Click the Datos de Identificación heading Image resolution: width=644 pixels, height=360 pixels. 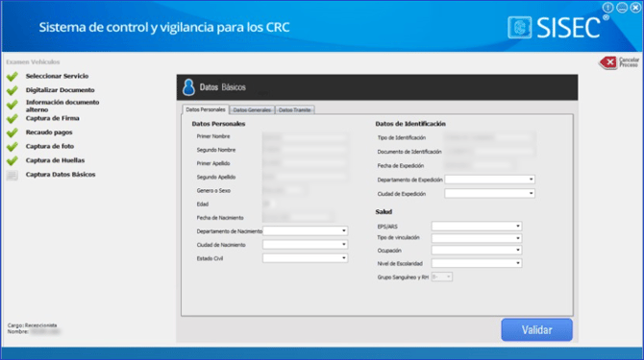pos(410,124)
